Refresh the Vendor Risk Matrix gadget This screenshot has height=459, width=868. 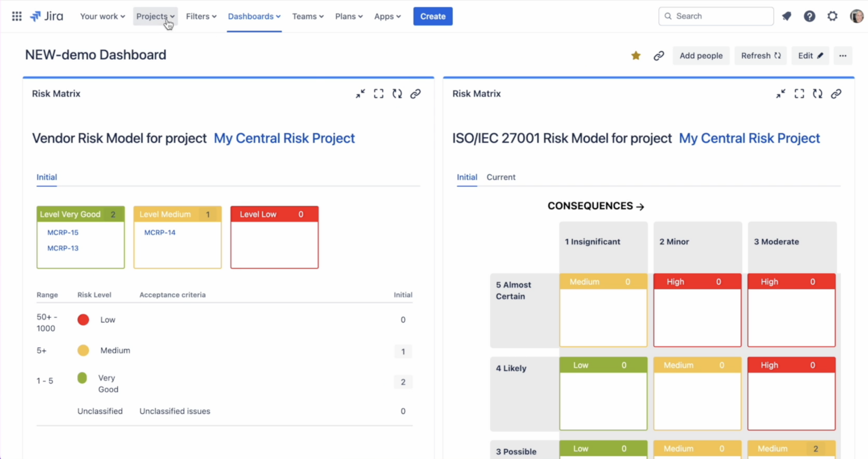pos(397,93)
